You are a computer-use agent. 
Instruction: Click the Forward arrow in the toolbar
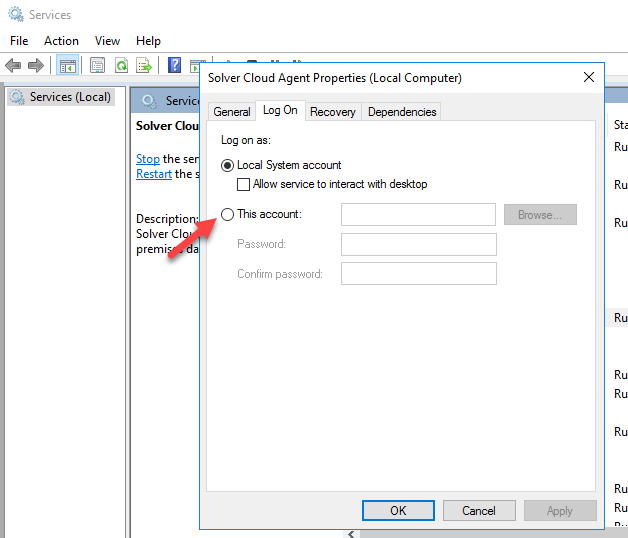pyautogui.click(x=37, y=66)
